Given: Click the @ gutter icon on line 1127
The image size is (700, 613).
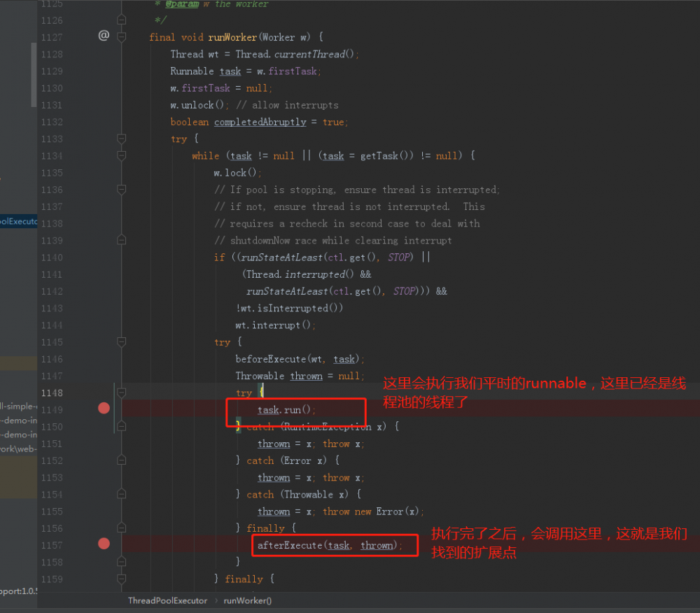Looking at the screenshot, I should pyautogui.click(x=104, y=35).
